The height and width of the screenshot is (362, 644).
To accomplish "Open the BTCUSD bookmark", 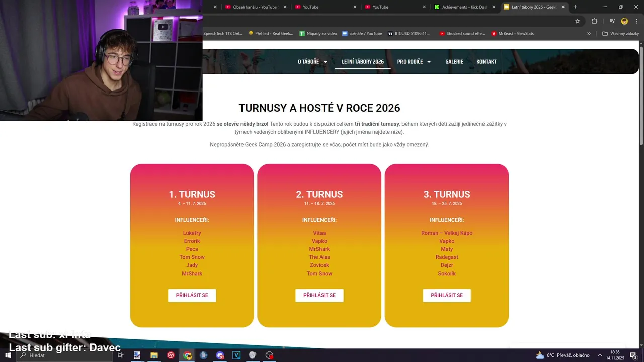I will point(409,34).
